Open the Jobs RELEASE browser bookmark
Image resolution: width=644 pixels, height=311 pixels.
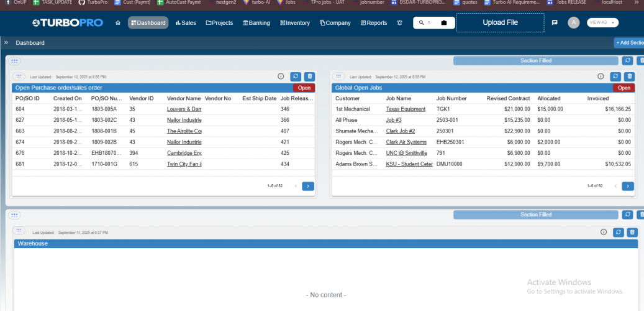(x=567, y=2)
